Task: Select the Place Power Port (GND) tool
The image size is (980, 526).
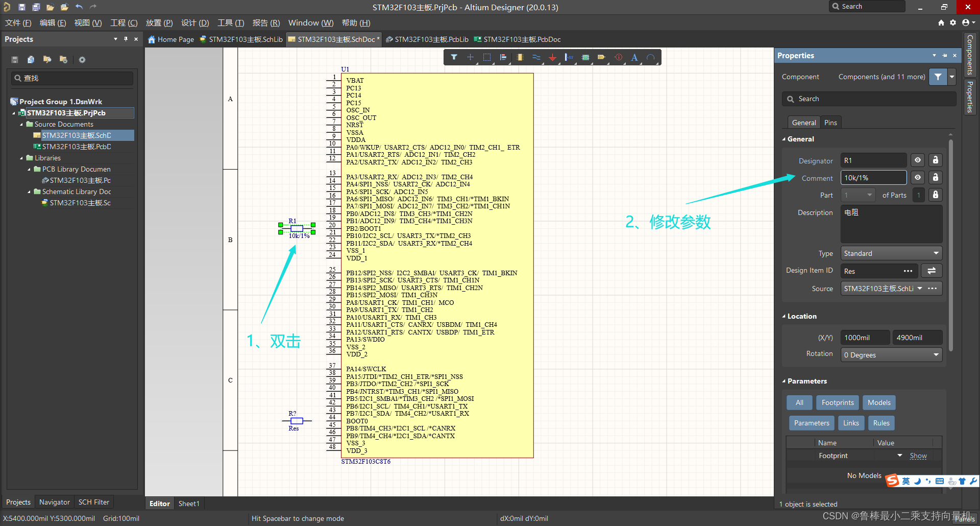Action: 552,58
